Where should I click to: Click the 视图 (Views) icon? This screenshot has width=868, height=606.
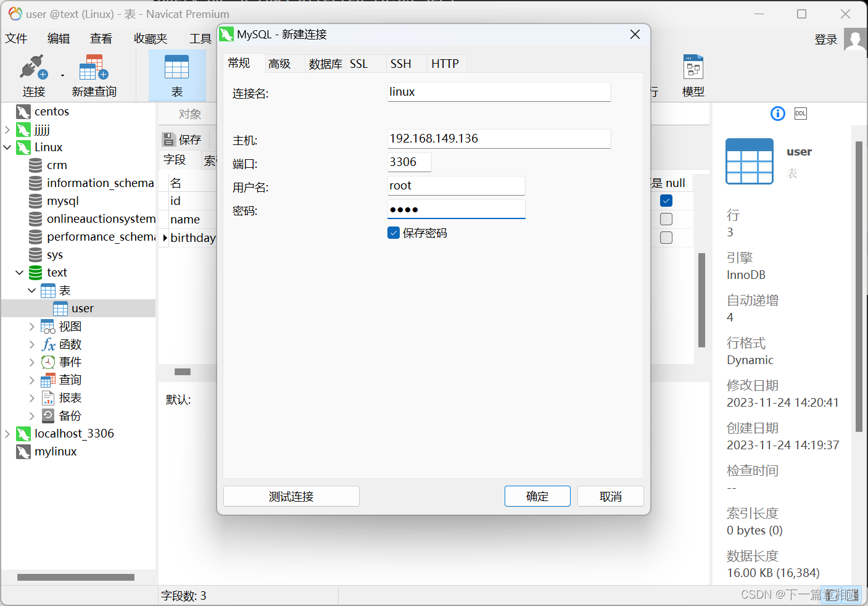point(48,326)
